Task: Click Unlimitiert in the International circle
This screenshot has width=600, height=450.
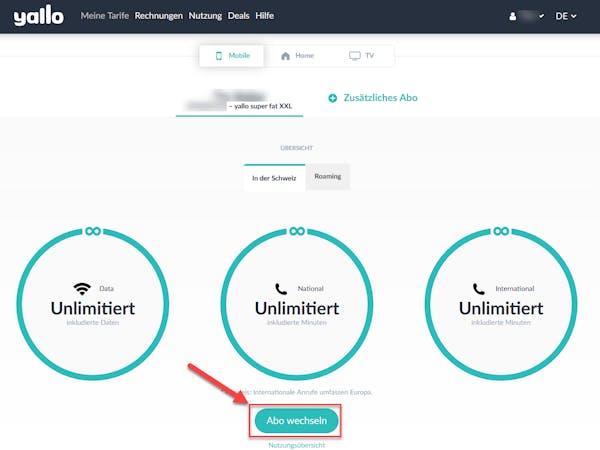Action: click(x=501, y=308)
